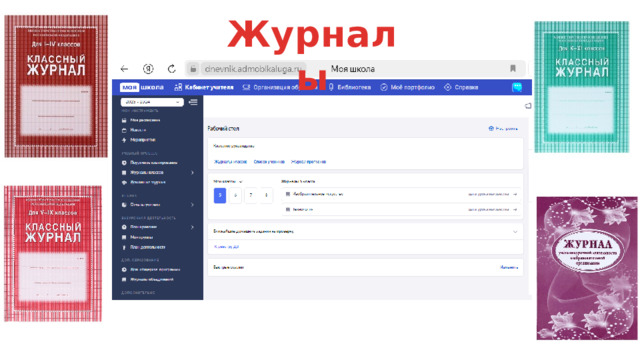Click the dnevnik.admoblkaluga.ru address field

[253, 69]
